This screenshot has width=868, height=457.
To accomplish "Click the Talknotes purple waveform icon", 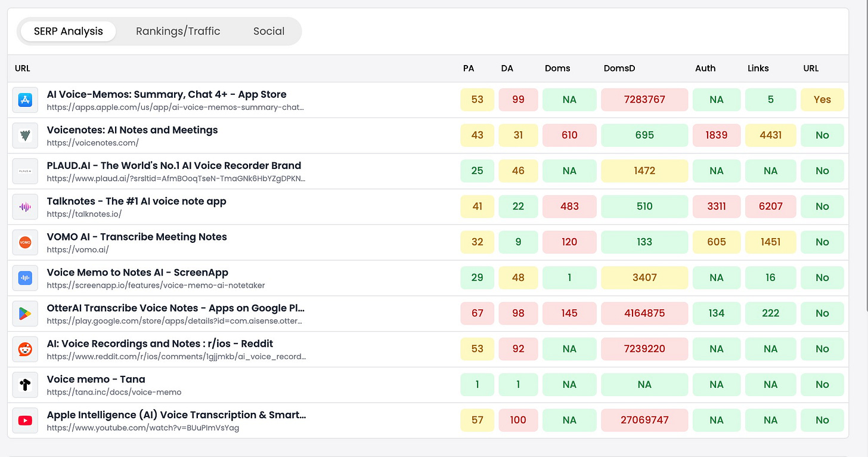I will [x=25, y=206].
